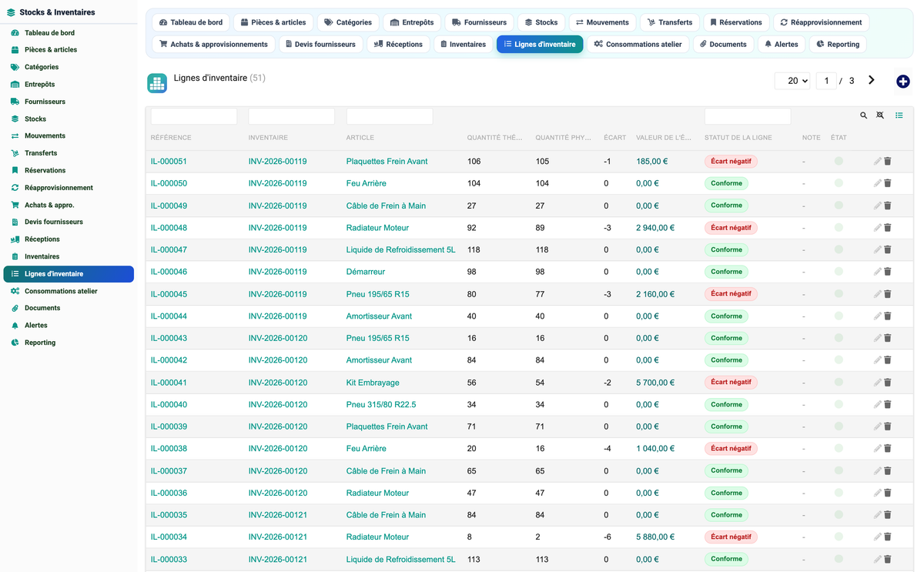Open article link Démarreur
The height and width of the screenshot is (572, 924).
click(x=366, y=272)
